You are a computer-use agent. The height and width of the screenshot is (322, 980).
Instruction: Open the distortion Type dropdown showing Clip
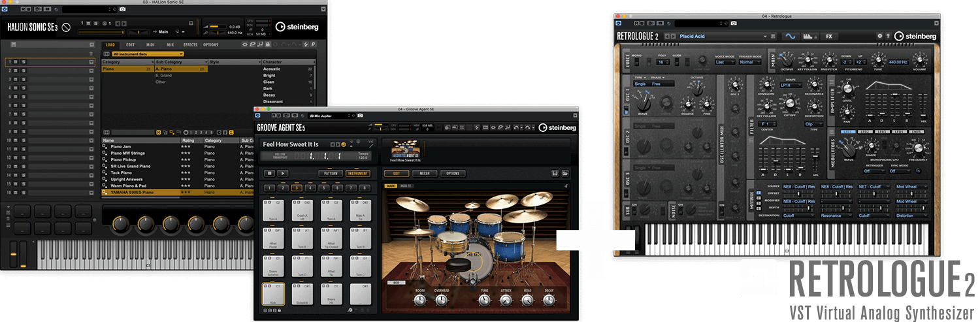[814, 123]
